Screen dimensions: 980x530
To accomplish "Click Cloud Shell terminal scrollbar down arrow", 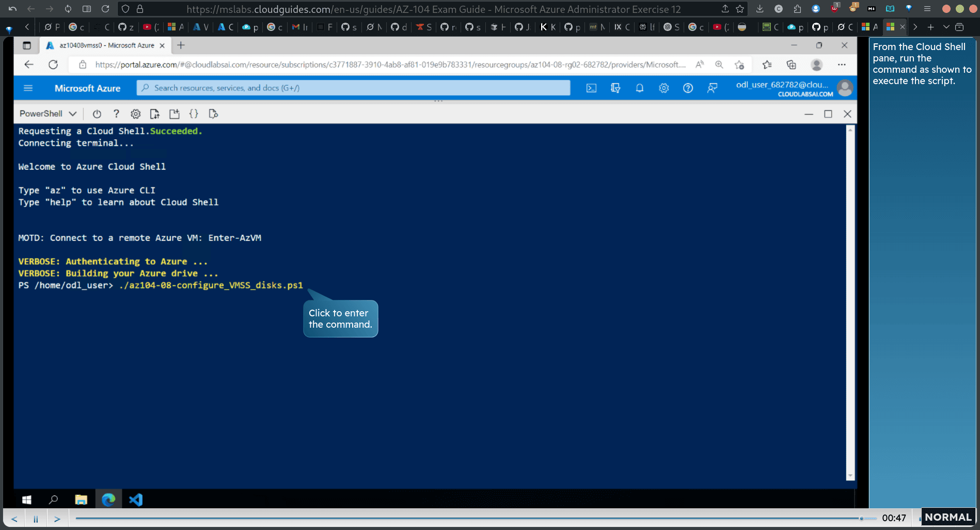I will click(x=850, y=476).
